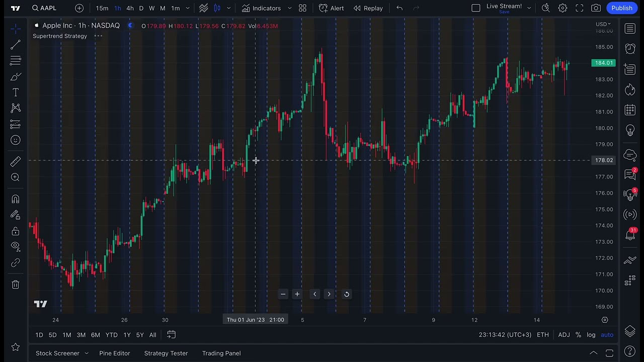Reset chart view
This screenshot has width=644, height=362.
(347, 294)
